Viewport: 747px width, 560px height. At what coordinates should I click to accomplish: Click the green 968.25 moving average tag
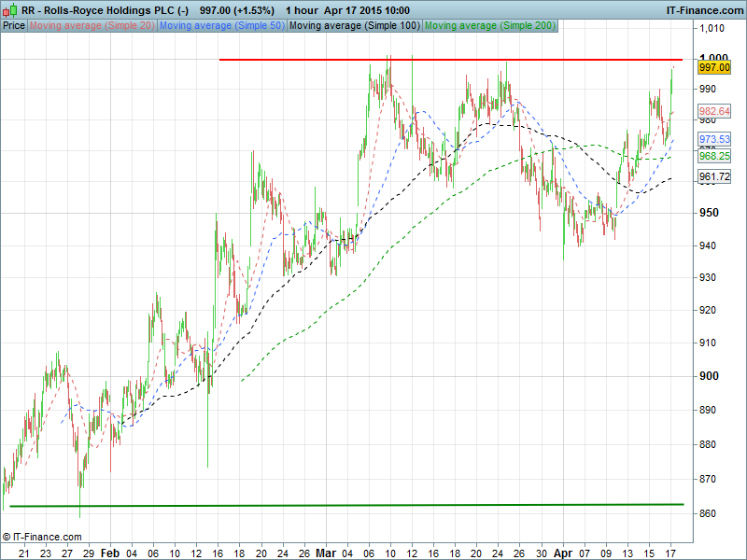point(713,156)
